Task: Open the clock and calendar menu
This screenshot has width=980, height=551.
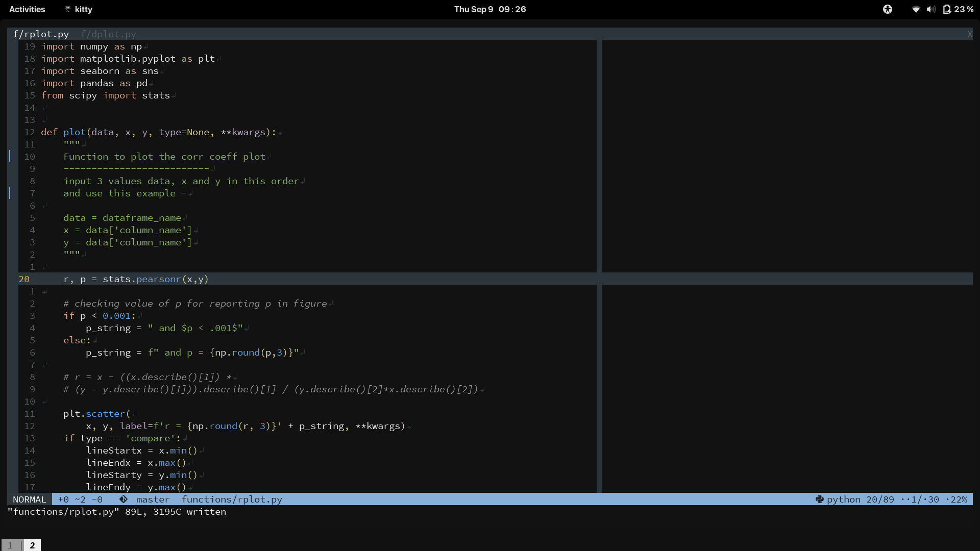Action: pos(489,9)
